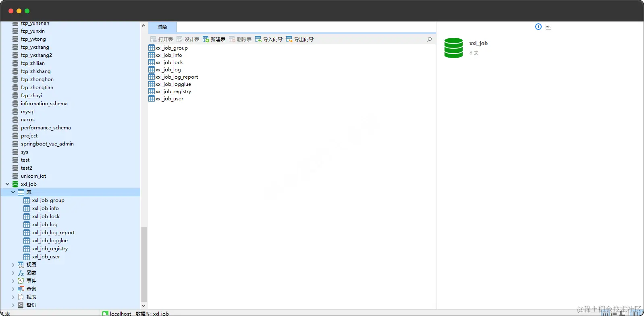
Task: Expand the 事件 (Events) node
Action: [x=13, y=281]
